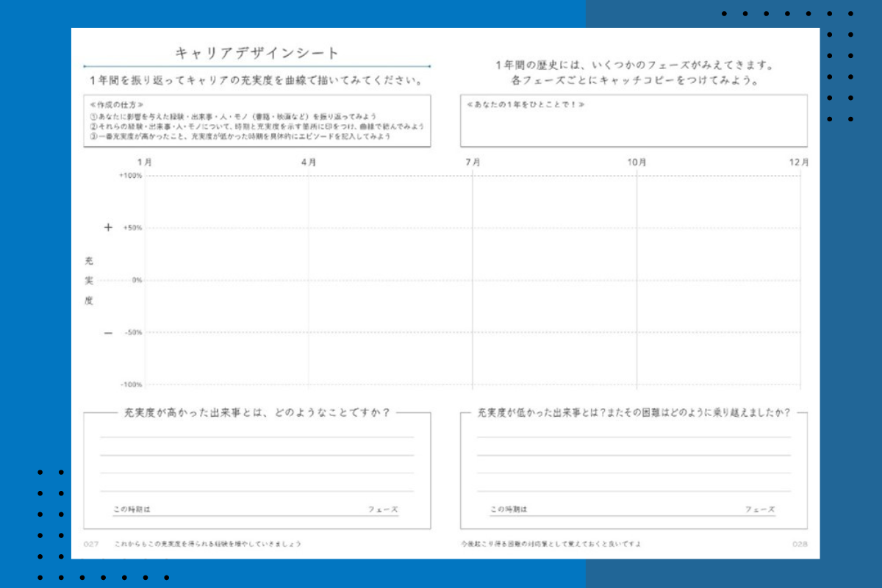Click the +100% axis label
This screenshot has width=882, height=588.
click(130, 176)
